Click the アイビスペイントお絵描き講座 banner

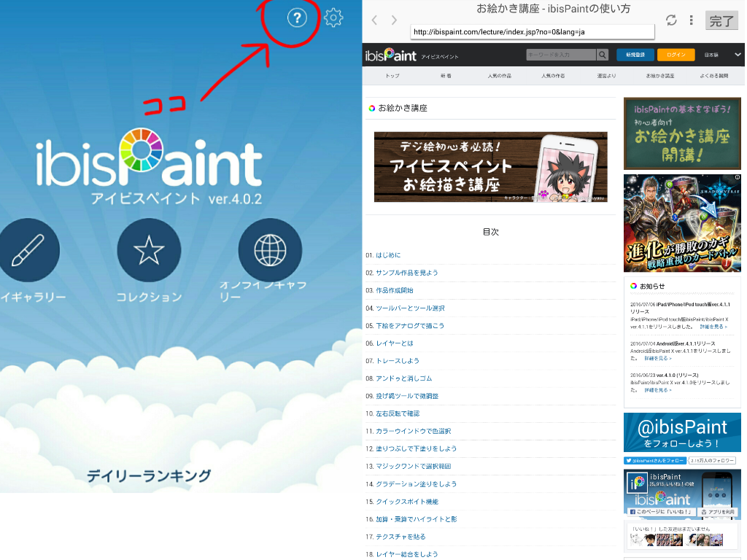(x=491, y=167)
